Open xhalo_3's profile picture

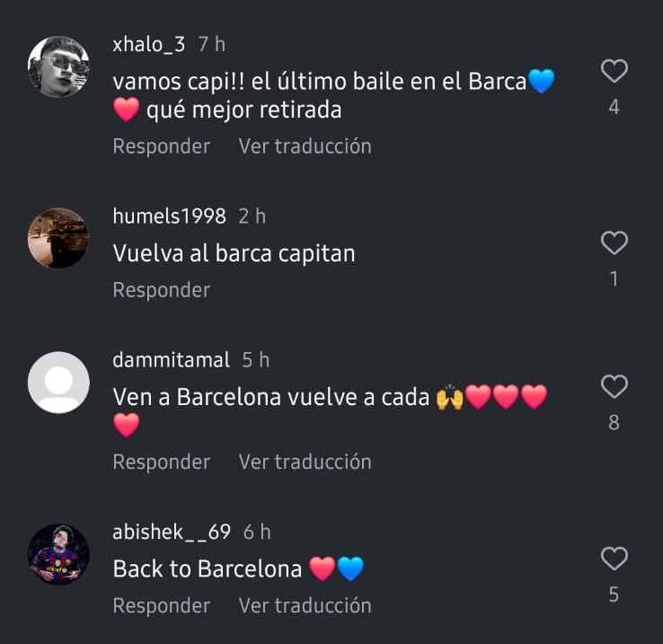click(x=58, y=66)
